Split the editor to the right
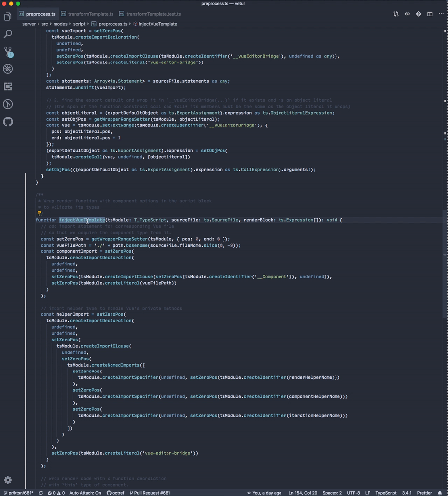Screen dimensions: 448x496 tap(430, 14)
